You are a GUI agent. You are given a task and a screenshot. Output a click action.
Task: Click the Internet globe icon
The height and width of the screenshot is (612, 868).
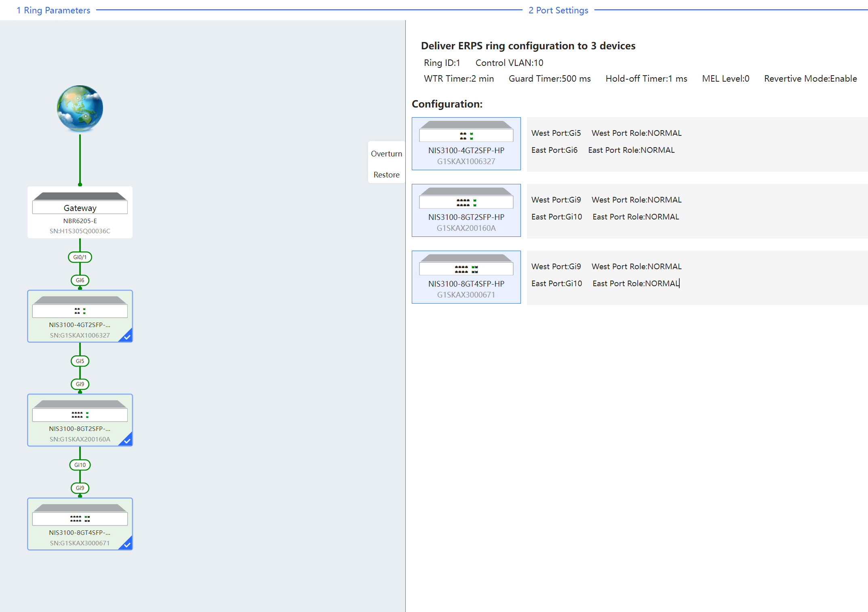tap(80, 108)
